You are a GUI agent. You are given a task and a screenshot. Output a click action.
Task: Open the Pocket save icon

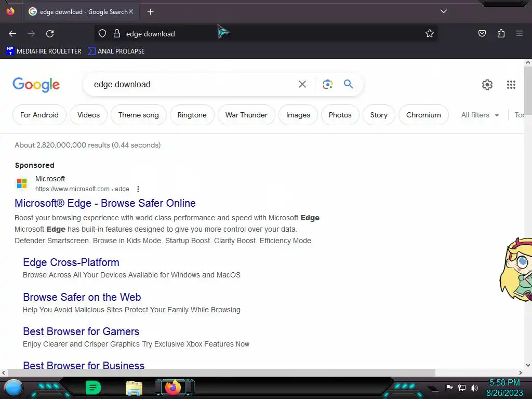(x=482, y=34)
